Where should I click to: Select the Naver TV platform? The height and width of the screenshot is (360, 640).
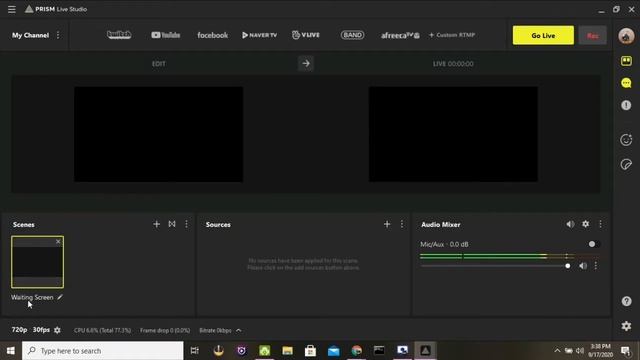[x=259, y=35]
